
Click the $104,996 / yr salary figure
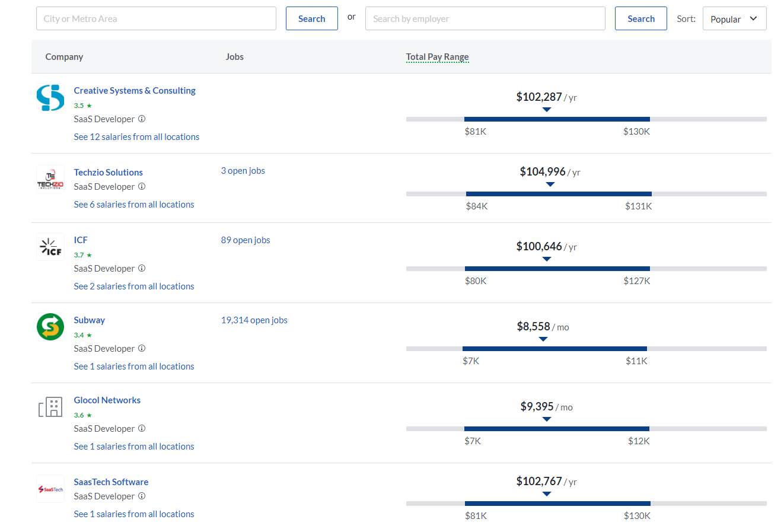[550, 172]
